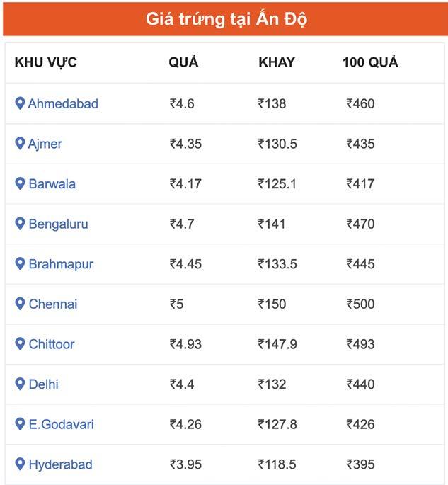Click the KHU VỰC column header
Viewport: 448px width, 485px height.
[x=45, y=62]
